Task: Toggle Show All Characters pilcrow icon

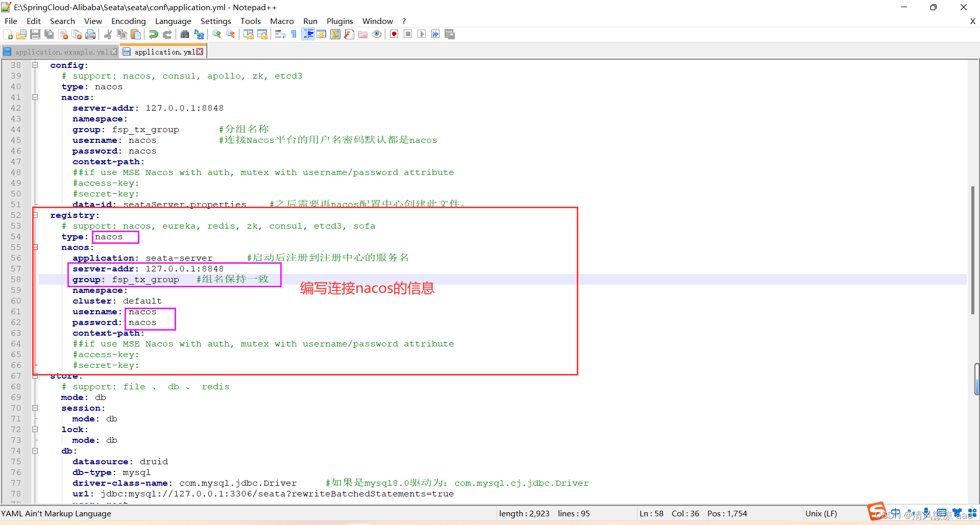Action: (293, 34)
